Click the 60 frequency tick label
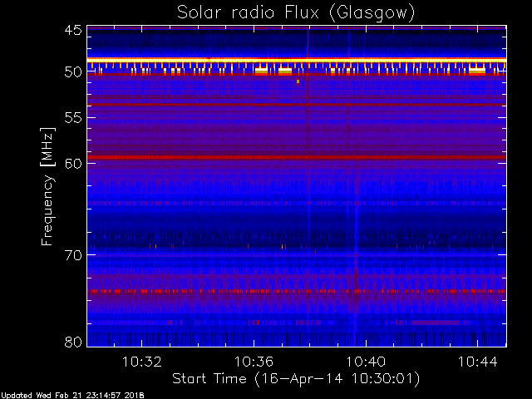Image resolution: width=532 pixels, height=399 pixels. pos(73,164)
